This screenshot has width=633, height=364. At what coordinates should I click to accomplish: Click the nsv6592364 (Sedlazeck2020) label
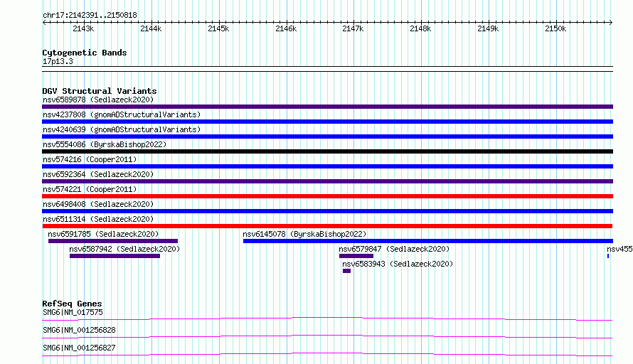click(x=98, y=174)
